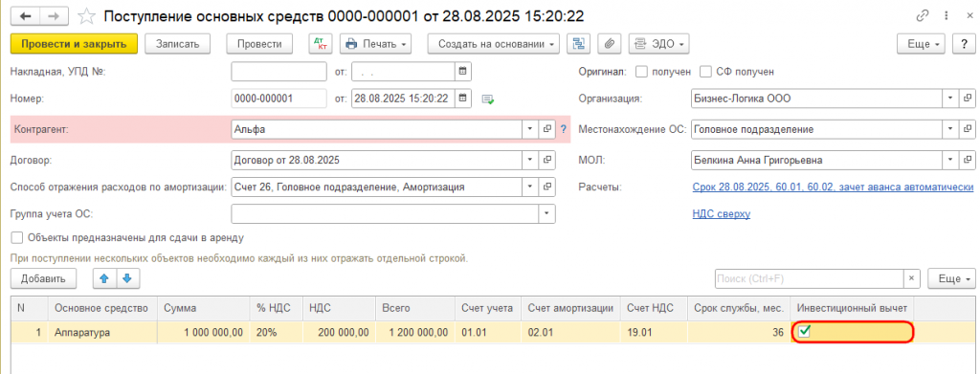Select Срок службы cell 36
Screen dimensions: 980x374
740,332
